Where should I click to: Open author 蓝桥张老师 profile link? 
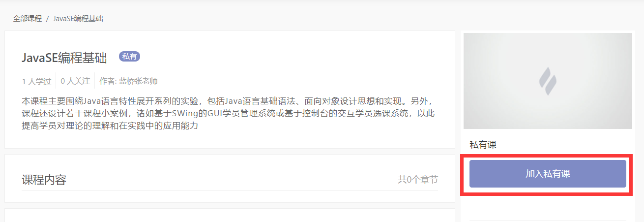[x=138, y=81]
